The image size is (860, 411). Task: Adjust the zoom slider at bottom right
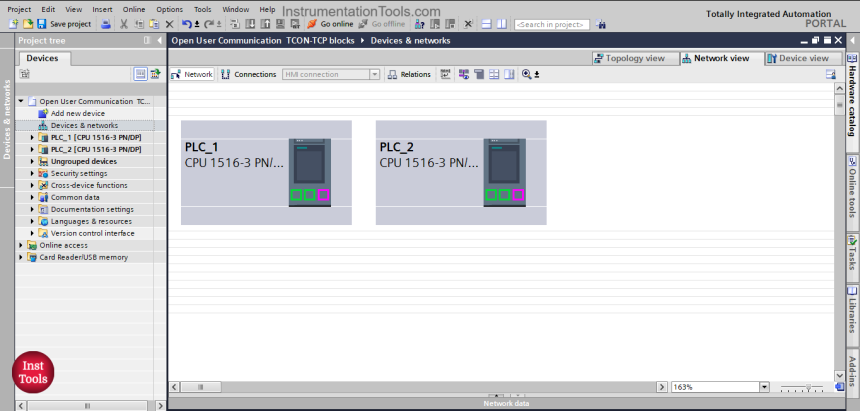point(808,387)
